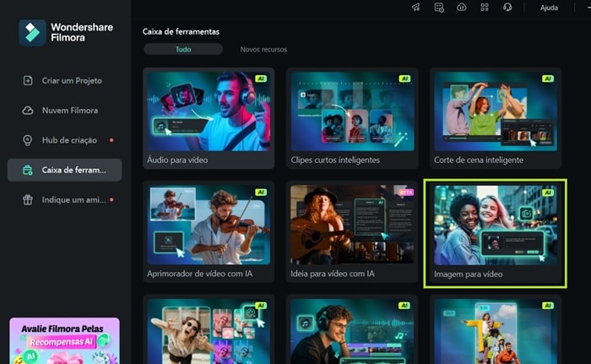Screen dimensions: 591x364
Task: Click the Wondershare Filmora logo icon
Action: point(32,33)
